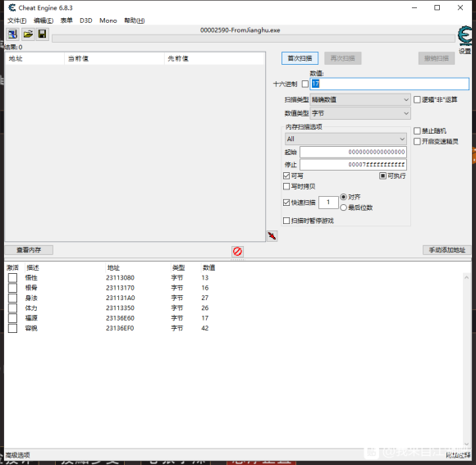476x465 pixels.
Task: Open the process list icon
Action: [x=12, y=34]
